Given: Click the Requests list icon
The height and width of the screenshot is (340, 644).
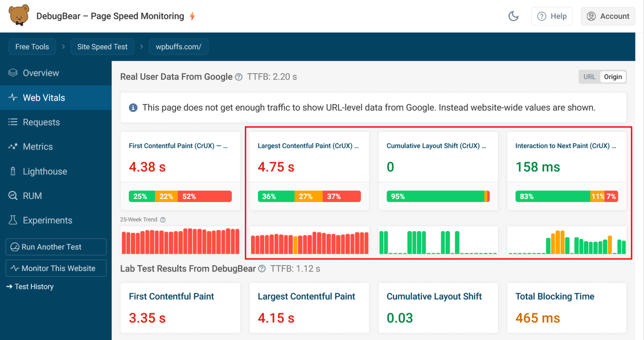Looking at the screenshot, I should [x=13, y=122].
